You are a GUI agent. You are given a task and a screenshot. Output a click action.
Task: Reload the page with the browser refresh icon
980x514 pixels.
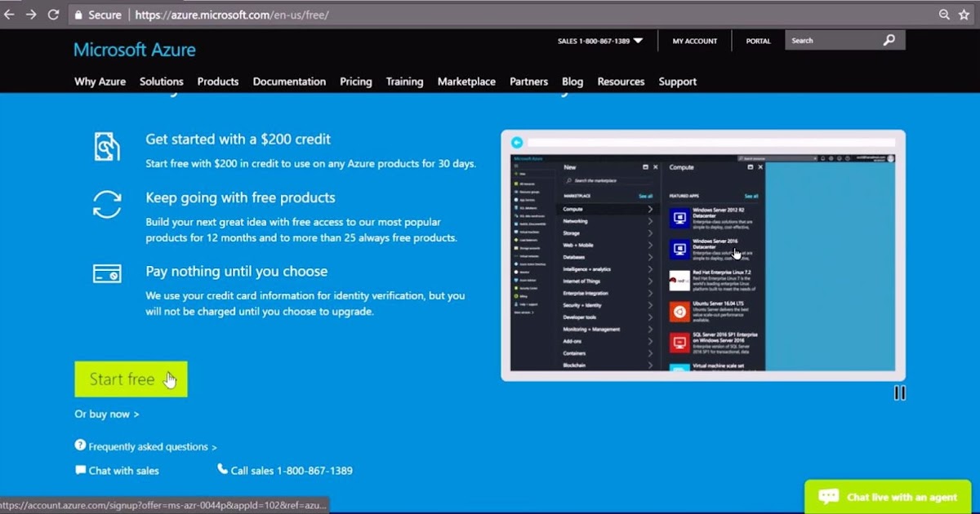click(x=54, y=13)
